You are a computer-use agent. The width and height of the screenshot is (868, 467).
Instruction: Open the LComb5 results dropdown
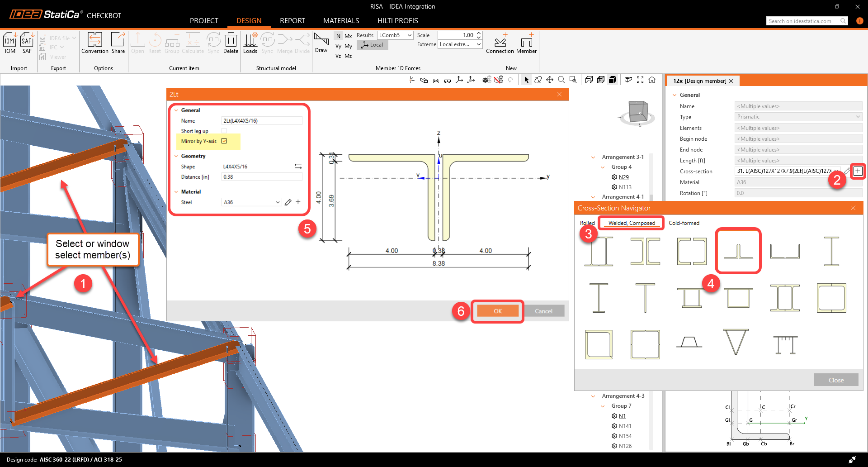coord(395,35)
